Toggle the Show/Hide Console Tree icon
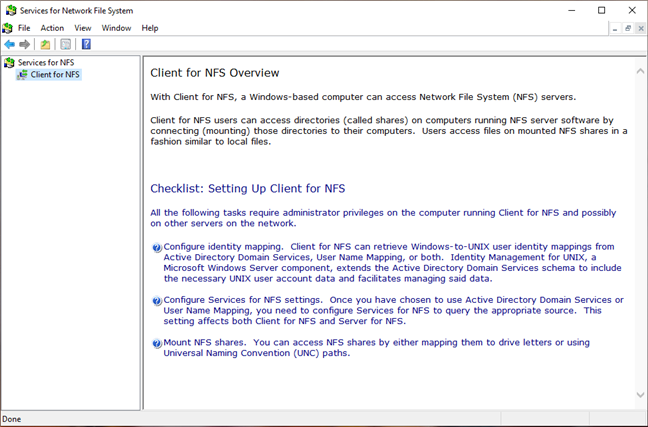648x427 pixels. tap(66, 44)
